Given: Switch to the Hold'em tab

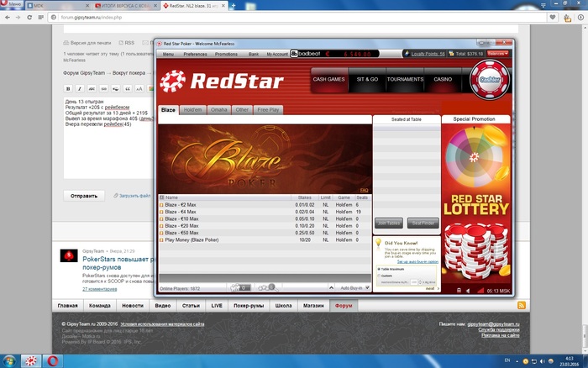Looking at the screenshot, I should click(x=192, y=110).
